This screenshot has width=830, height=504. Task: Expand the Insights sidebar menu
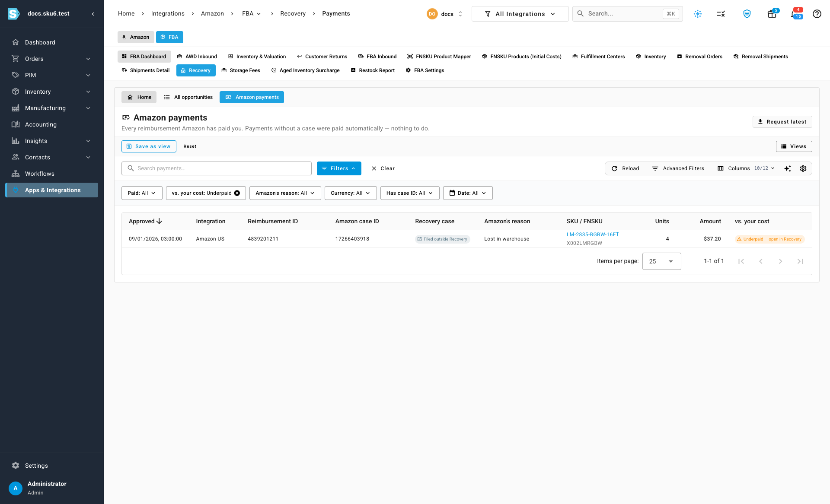click(x=52, y=141)
